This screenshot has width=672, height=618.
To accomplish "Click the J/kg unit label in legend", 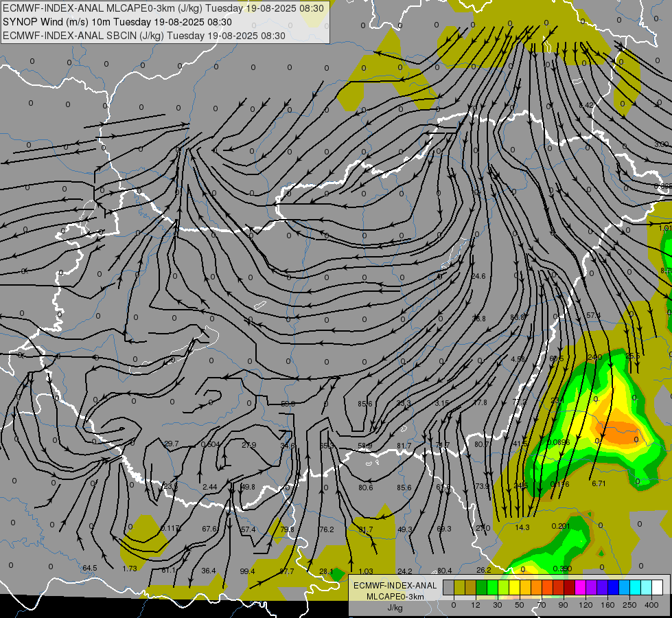I will tap(395, 608).
